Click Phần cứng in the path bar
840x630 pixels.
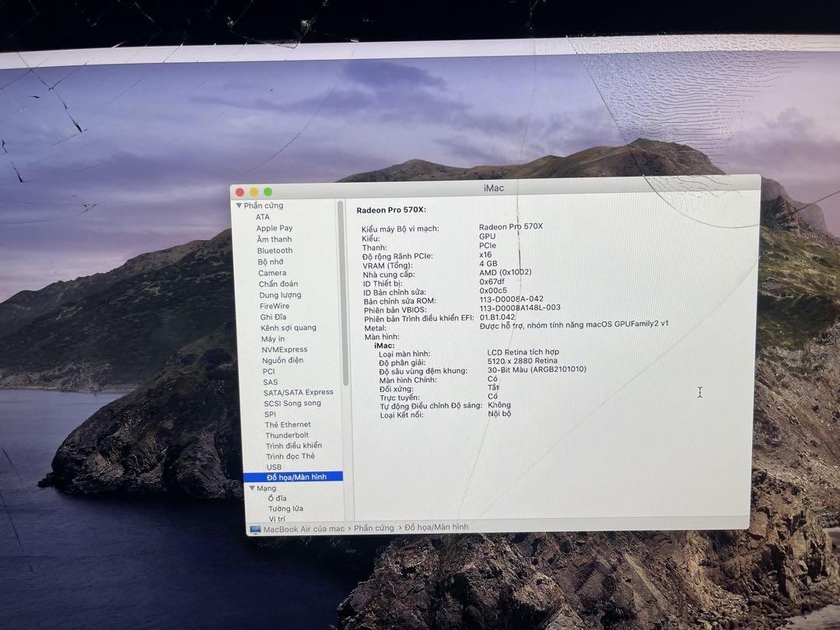pos(374,528)
